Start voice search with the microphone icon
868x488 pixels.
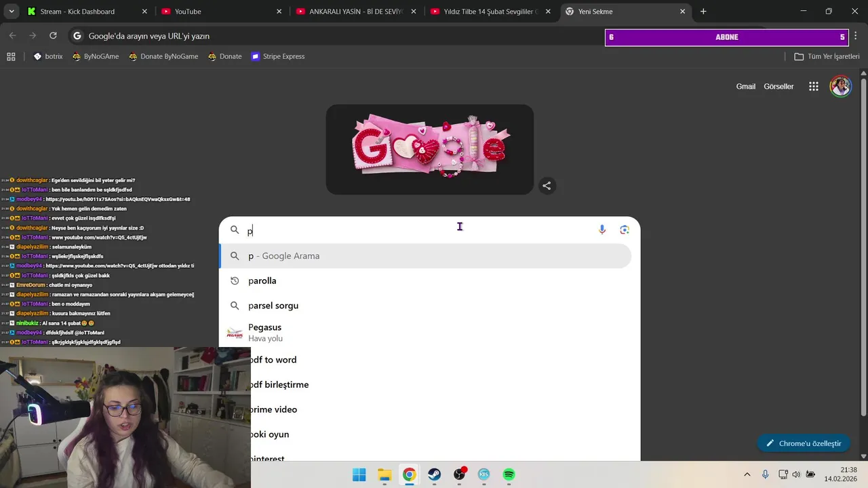tap(601, 230)
